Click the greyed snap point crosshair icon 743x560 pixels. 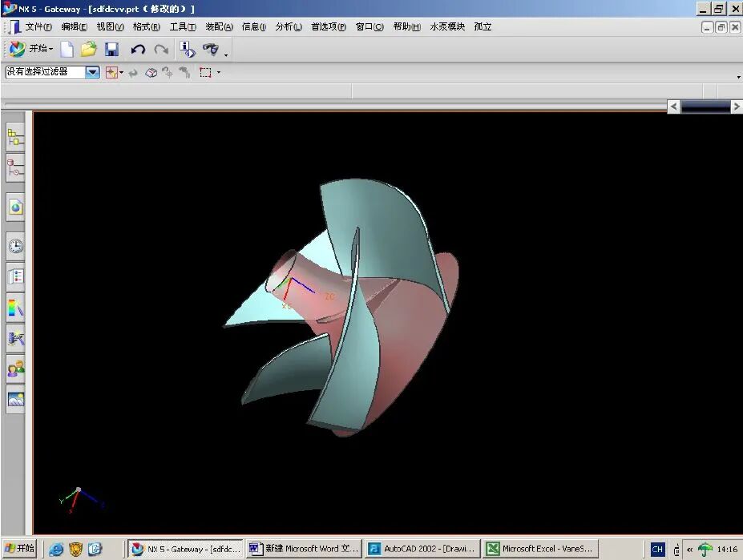coord(168,72)
